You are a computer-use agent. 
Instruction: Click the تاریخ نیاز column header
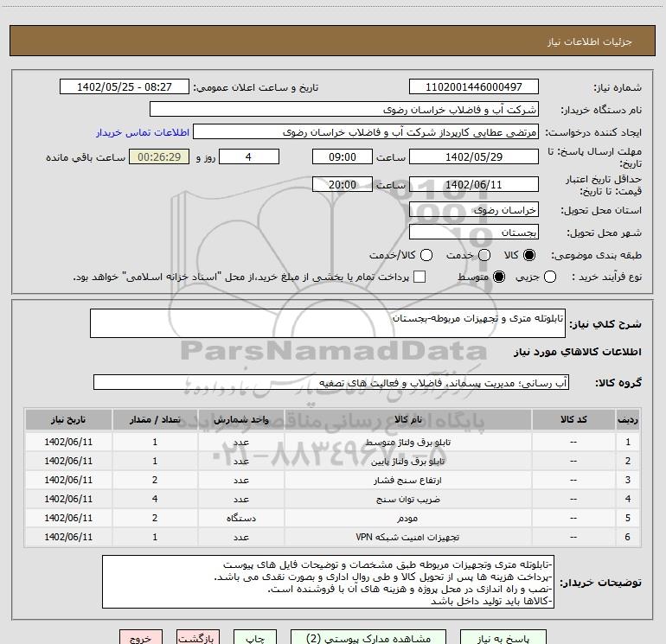[68, 419]
